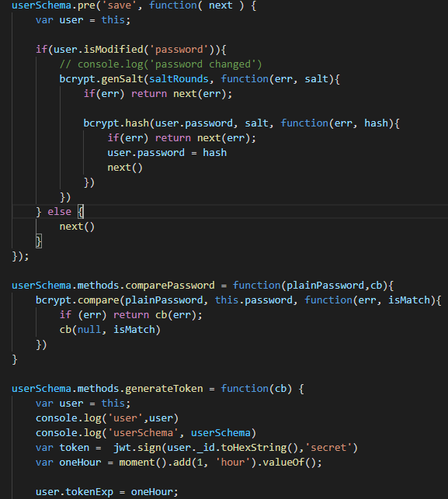Viewport: 448px width, 499px height.
Task: Select the commented console.log line
Action: coord(161,64)
